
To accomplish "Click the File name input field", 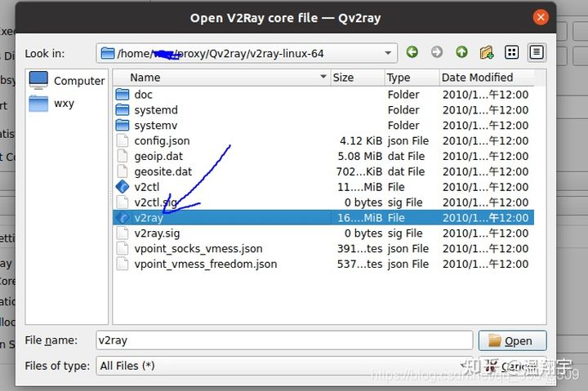I will tap(284, 340).
